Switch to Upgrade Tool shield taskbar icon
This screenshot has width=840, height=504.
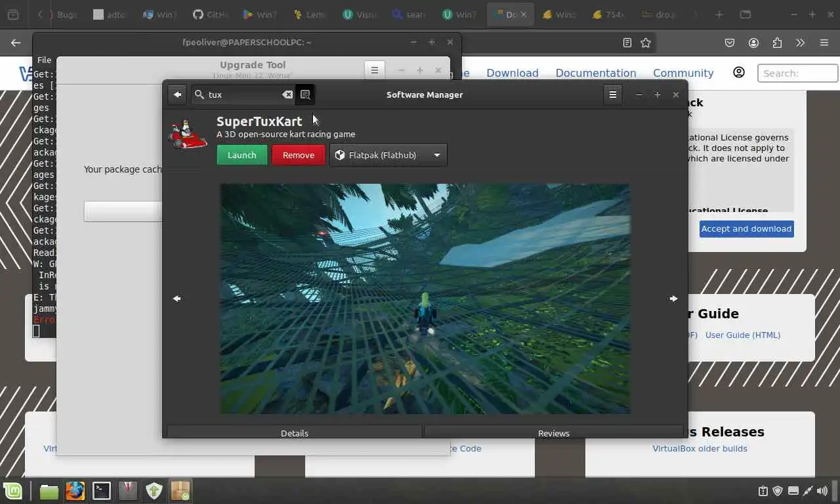pos(154,491)
